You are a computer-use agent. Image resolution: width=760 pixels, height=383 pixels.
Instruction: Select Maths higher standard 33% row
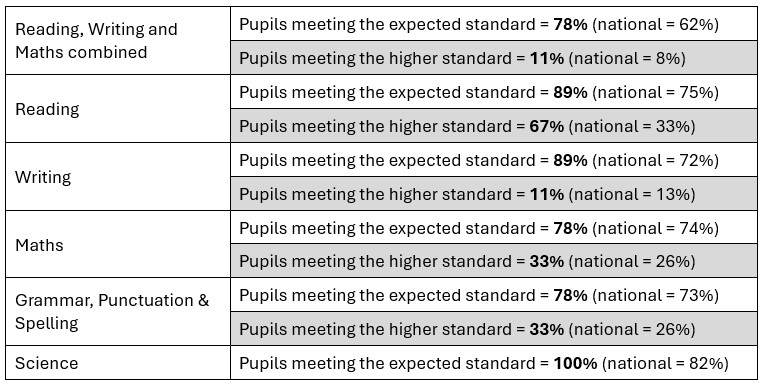point(493,261)
